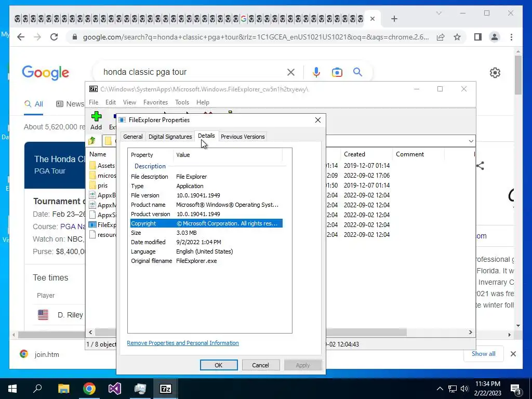Switch to Digital Signatures tab
The height and width of the screenshot is (399, 532).
pyautogui.click(x=170, y=137)
